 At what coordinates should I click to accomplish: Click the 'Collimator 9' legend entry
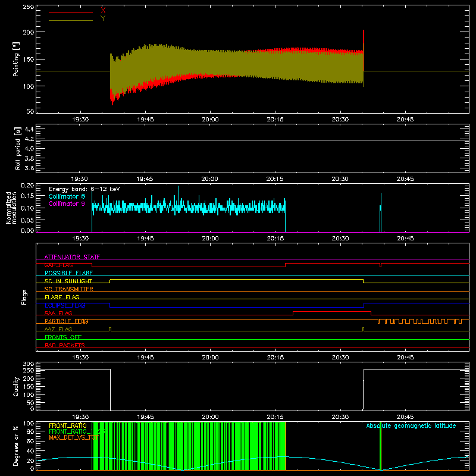click(67, 203)
